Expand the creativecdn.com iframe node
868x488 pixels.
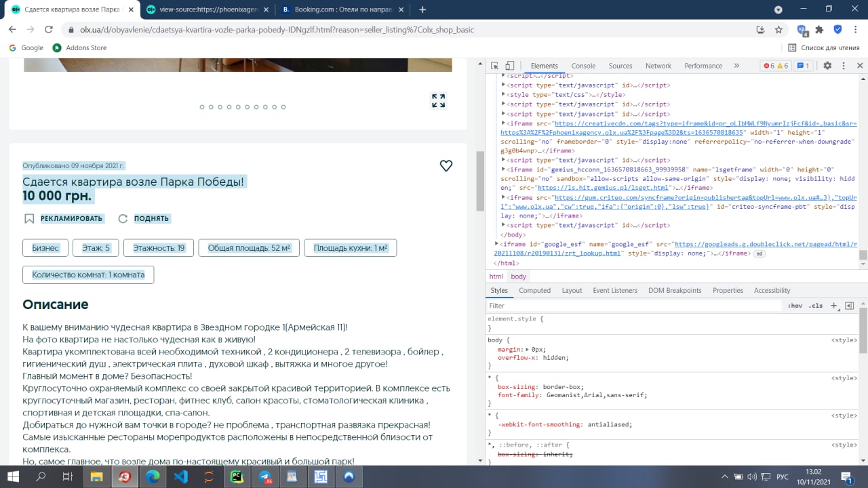[x=503, y=123]
